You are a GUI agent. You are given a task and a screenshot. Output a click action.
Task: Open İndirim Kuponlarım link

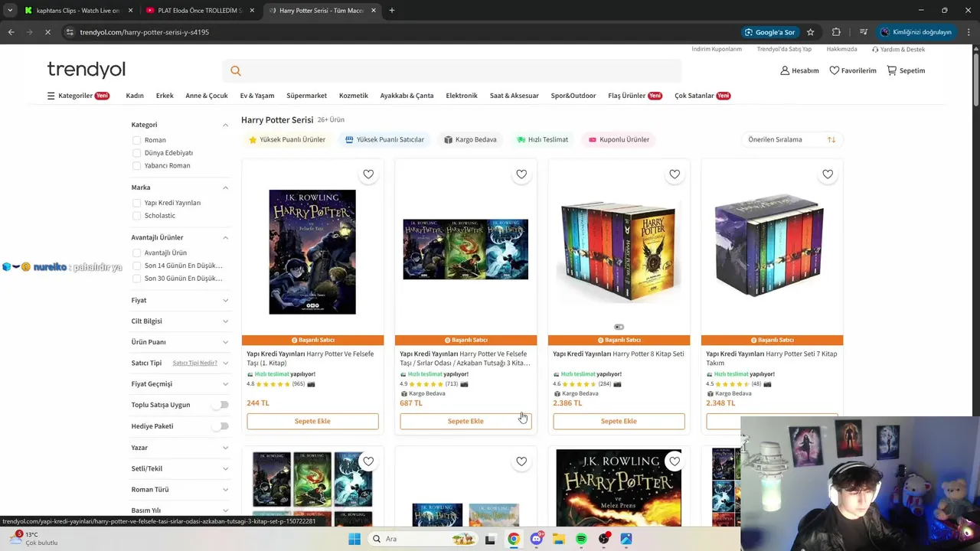coord(717,49)
